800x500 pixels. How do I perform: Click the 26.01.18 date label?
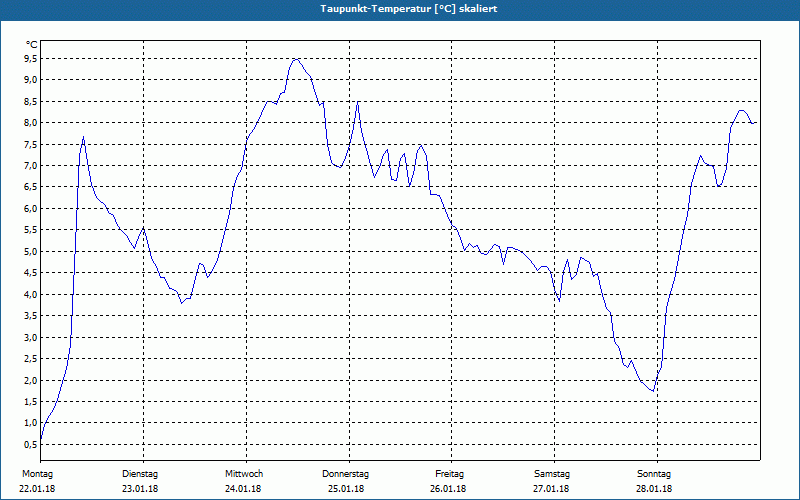448,489
